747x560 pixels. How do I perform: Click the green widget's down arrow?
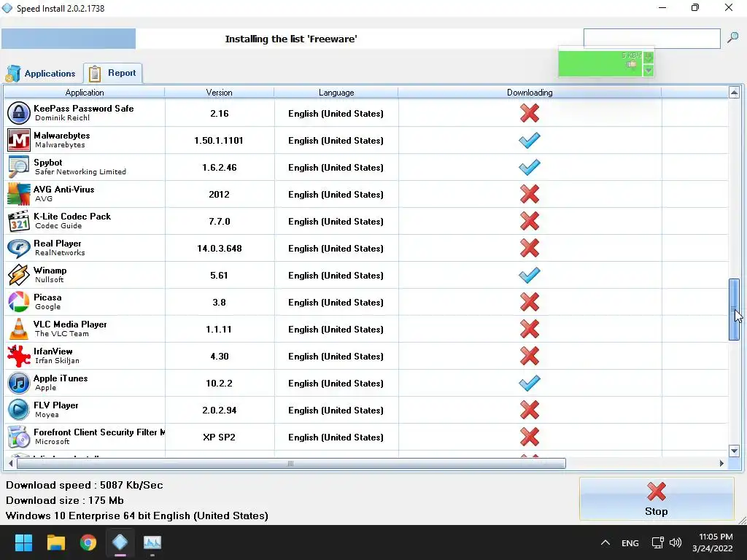click(x=648, y=71)
